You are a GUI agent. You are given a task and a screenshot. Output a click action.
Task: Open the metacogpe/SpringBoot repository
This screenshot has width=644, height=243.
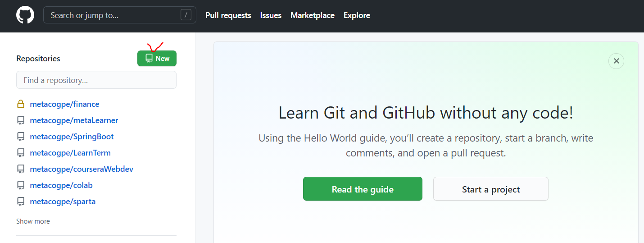(x=72, y=137)
